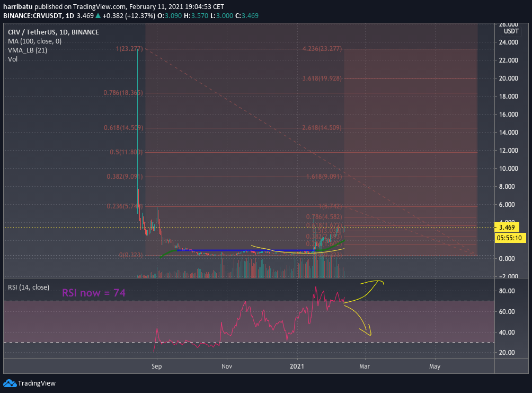532x393 pixels.
Task: Click the 0.382(9.091) Fibonacci level label
Action: point(125,176)
